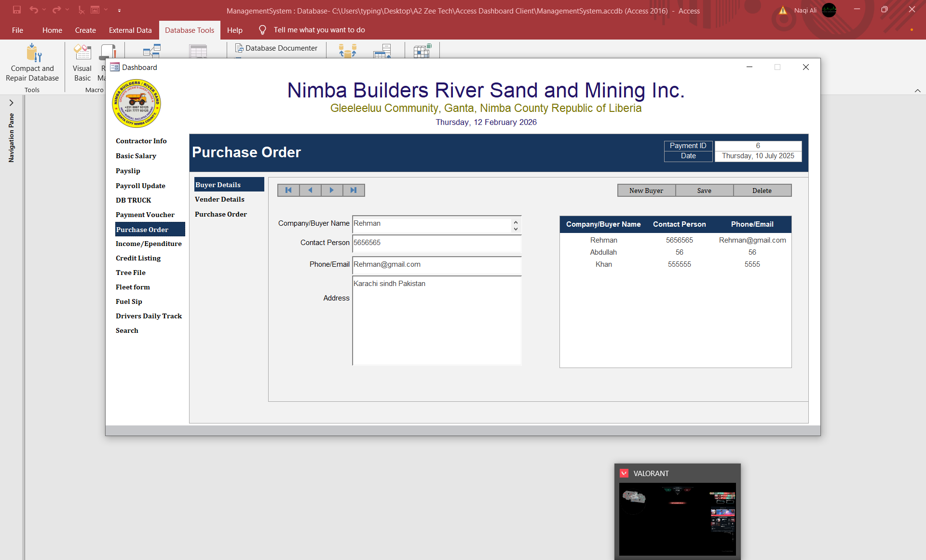
Task: Go to first buyer record
Action: (x=288, y=190)
